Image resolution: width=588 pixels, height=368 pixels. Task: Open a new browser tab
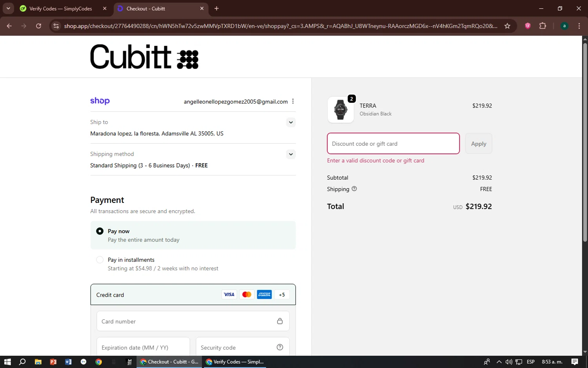coord(216,8)
